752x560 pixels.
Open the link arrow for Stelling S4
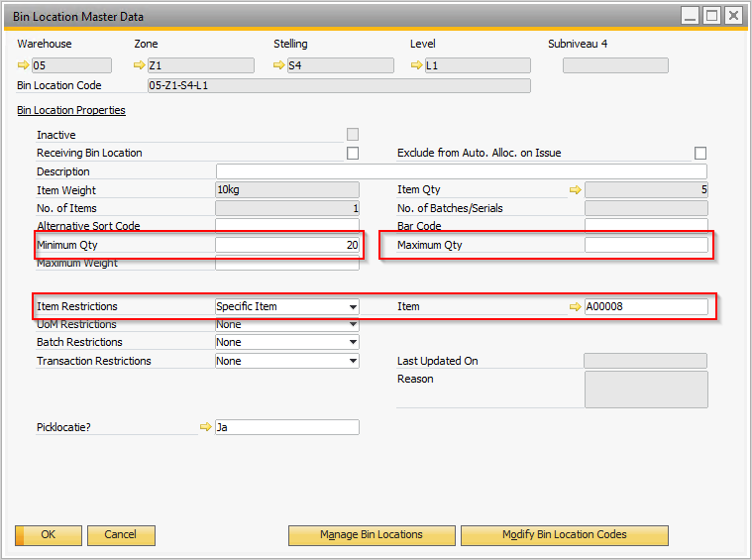pyautogui.click(x=279, y=66)
